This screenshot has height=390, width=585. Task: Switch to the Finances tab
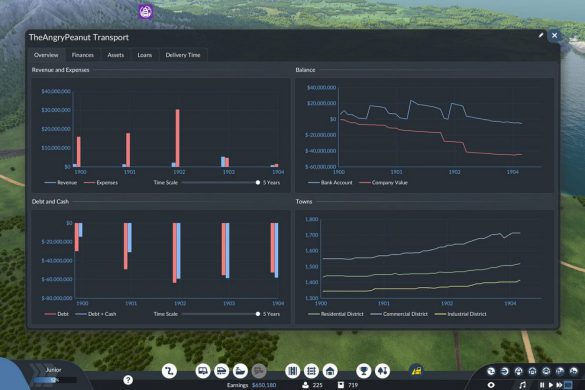tap(82, 55)
